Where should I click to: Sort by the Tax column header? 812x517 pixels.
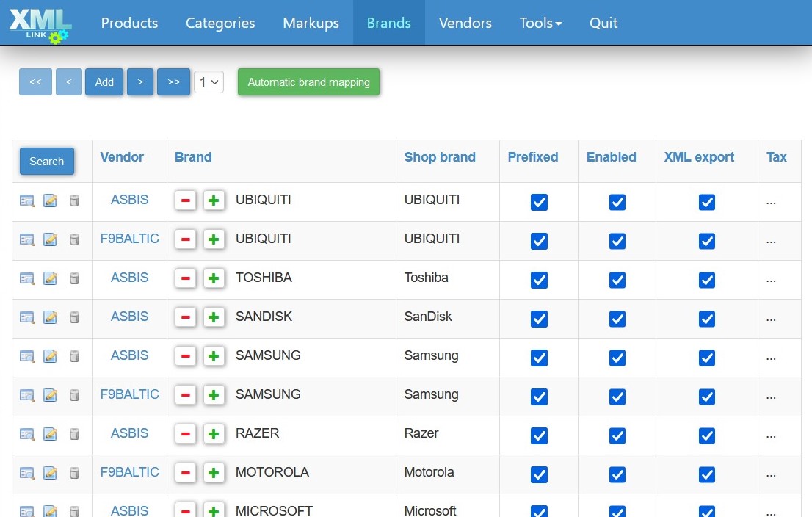776,157
